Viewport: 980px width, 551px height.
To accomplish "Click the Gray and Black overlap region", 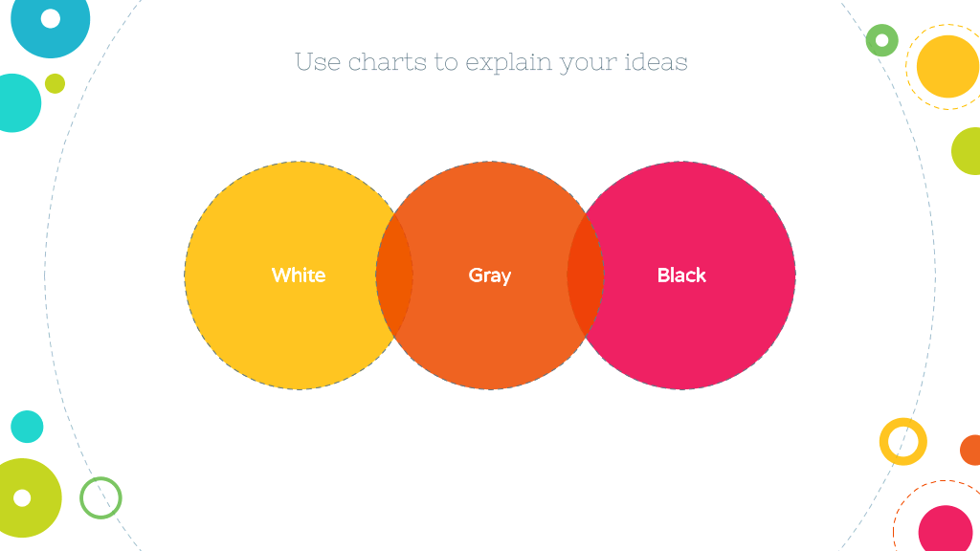I will pyautogui.click(x=586, y=275).
